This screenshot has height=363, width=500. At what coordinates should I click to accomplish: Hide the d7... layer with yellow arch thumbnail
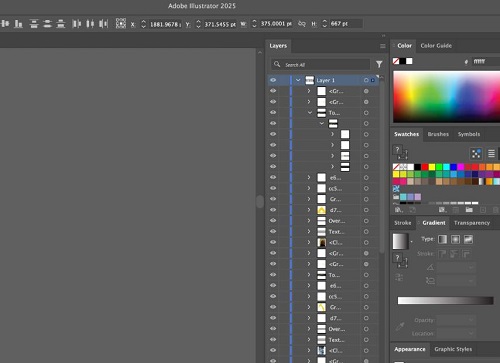273,210
